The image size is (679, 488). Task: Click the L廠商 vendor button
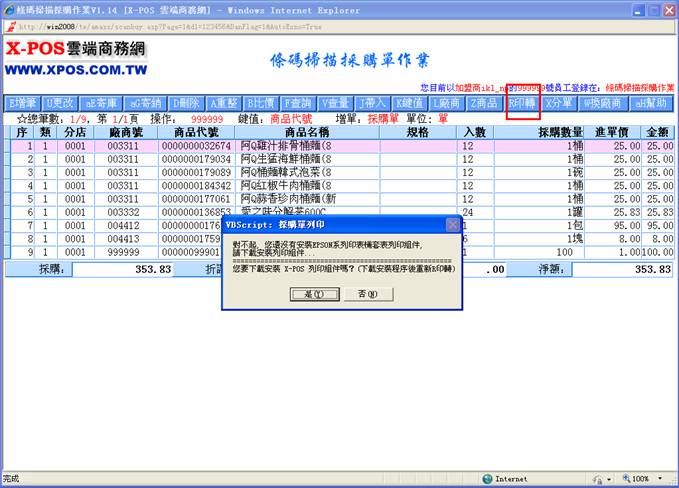445,103
